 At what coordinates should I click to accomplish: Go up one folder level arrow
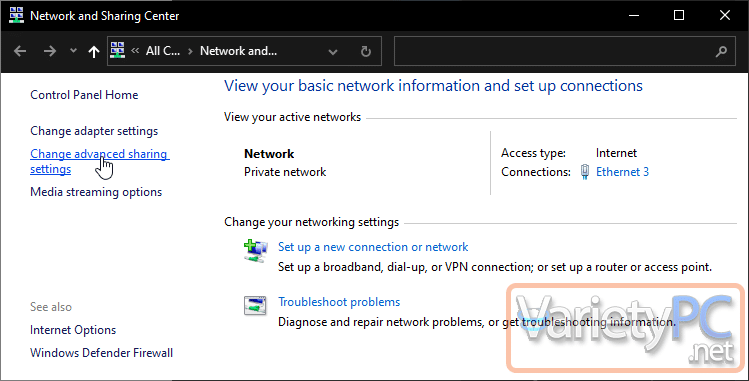pos(94,52)
